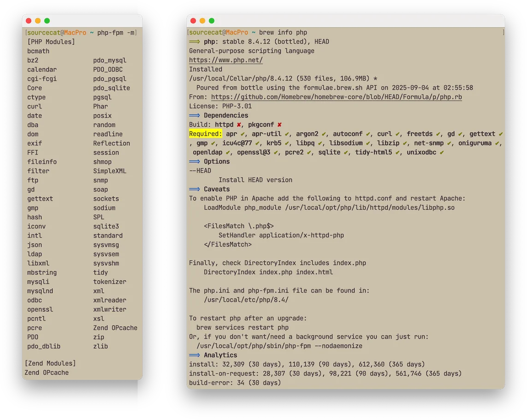Screen dimensions: 527x420
Task: Click the 'tokenizer' module entry
Action: point(110,282)
